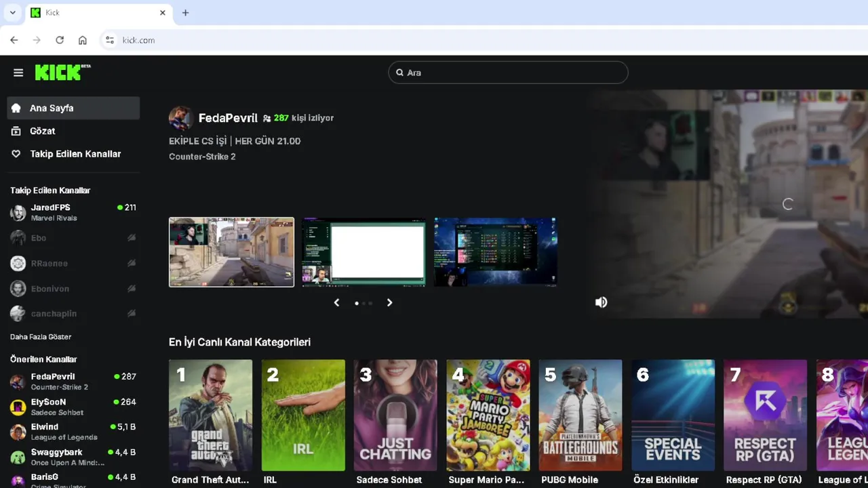
Task: Click the KICK logo
Action: [x=62, y=72]
